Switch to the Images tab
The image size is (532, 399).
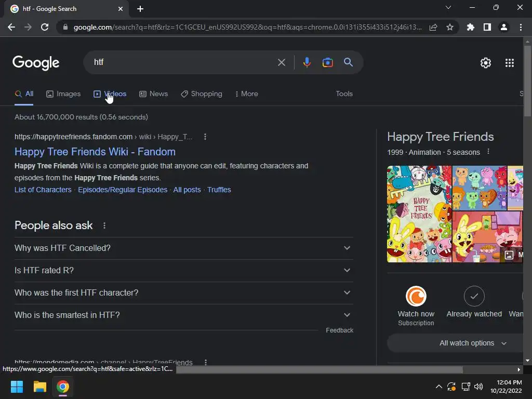(63, 94)
